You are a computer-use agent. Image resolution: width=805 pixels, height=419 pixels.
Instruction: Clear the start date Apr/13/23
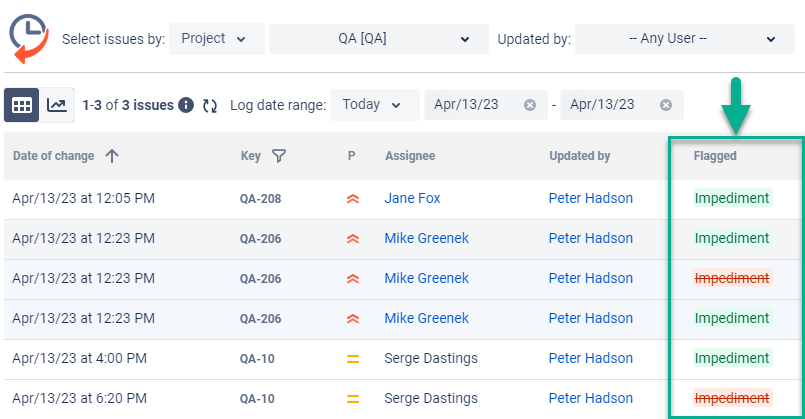(x=530, y=105)
